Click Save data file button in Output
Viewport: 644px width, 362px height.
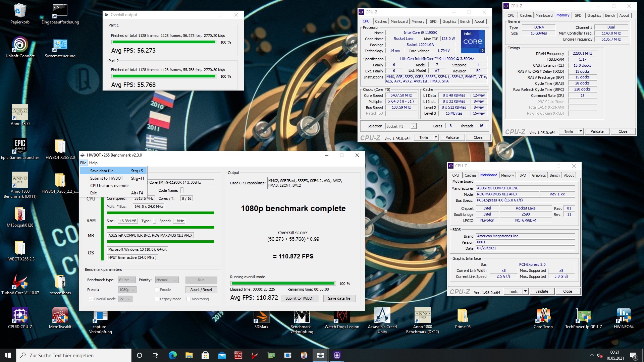click(339, 298)
